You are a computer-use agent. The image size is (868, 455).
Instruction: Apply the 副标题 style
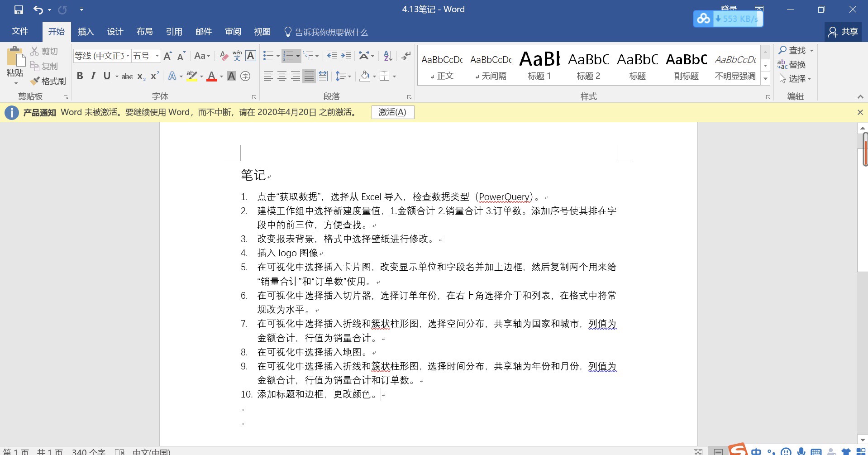pyautogui.click(x=686, y=65)
